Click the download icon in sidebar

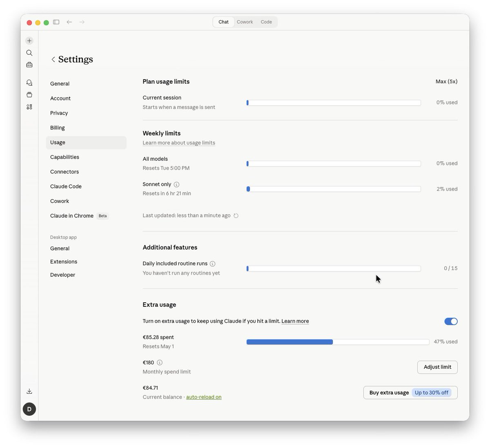29,391
